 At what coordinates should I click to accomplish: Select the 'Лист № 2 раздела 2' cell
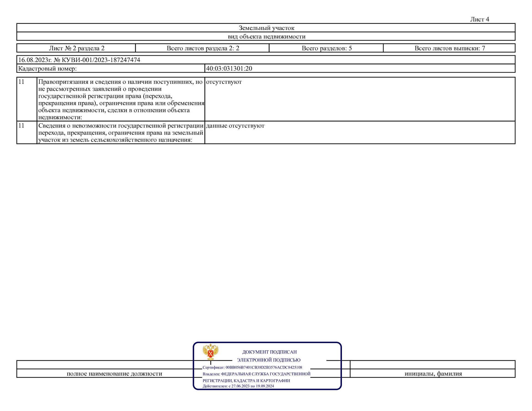[76, 48]
